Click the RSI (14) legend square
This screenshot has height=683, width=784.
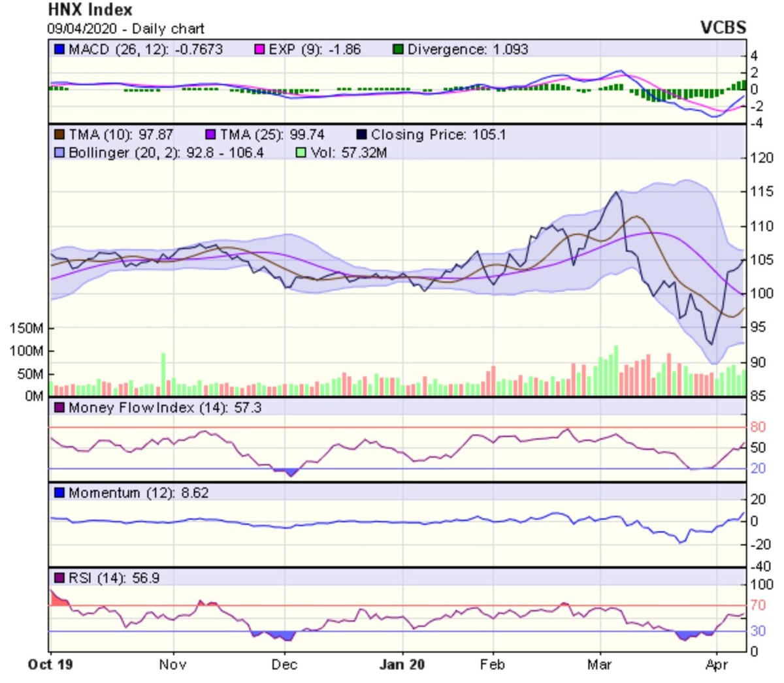59,579
